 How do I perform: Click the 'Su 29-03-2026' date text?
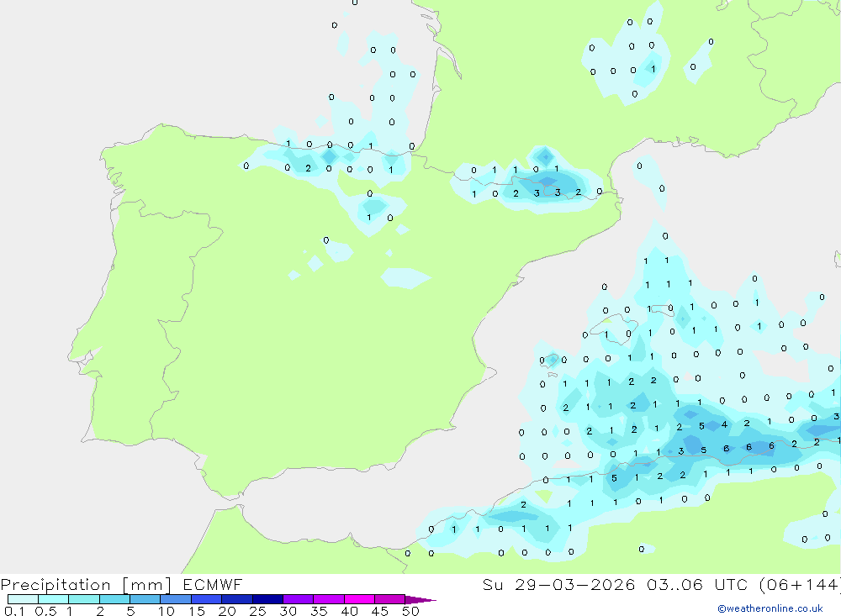[x=559, y=584]
